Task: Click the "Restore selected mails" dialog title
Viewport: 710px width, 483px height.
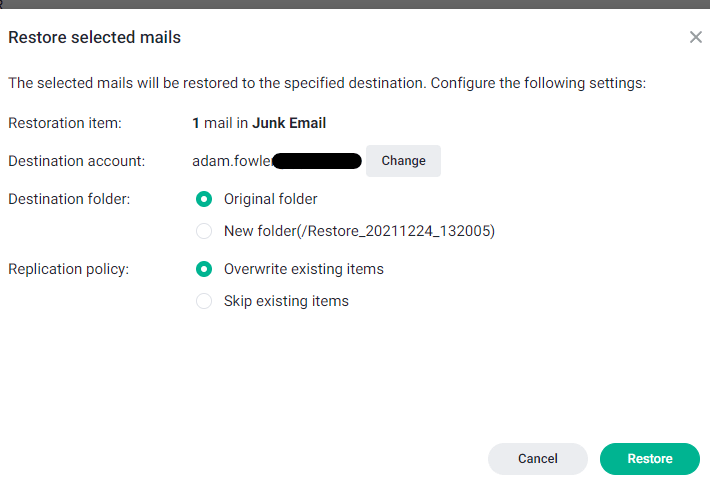Action: [x=95, y=37]
